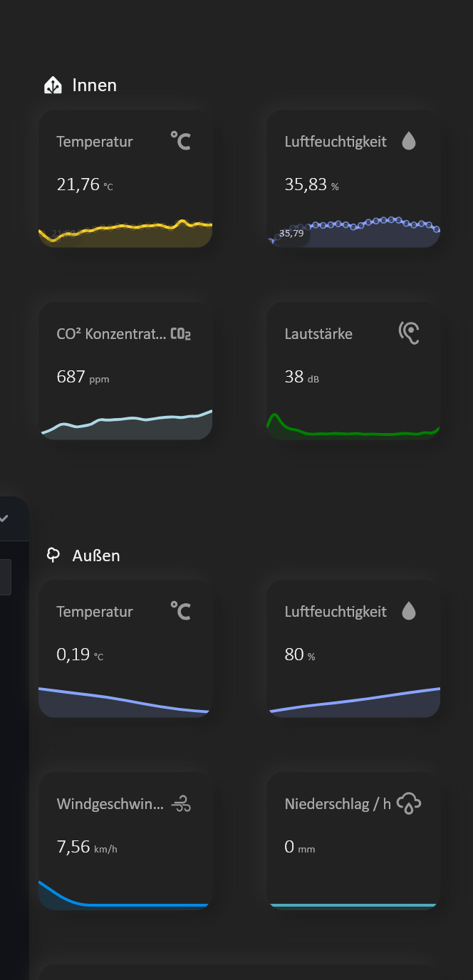Open the Niederschlag / h card showing 0 mm

point(353,840)
